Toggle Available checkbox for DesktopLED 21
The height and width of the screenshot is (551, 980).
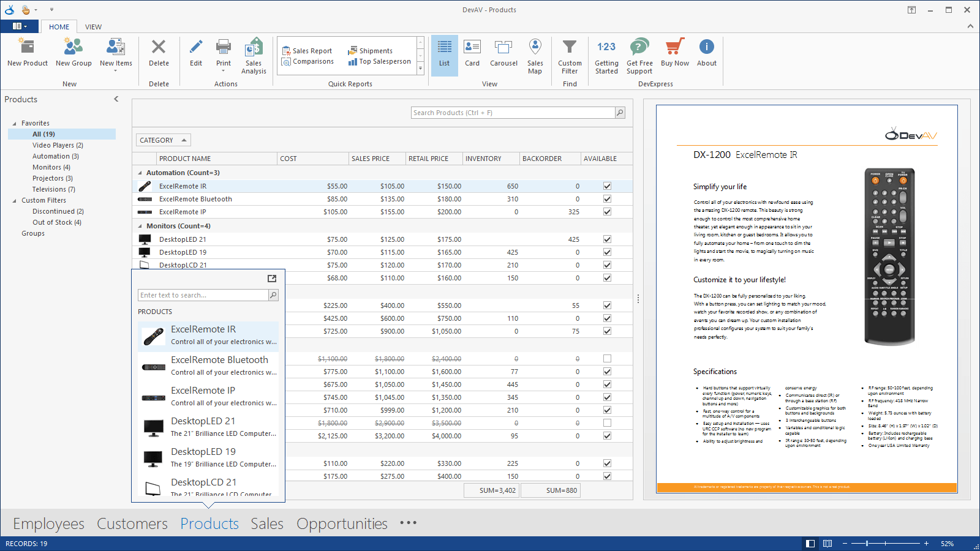click(607, 239)
